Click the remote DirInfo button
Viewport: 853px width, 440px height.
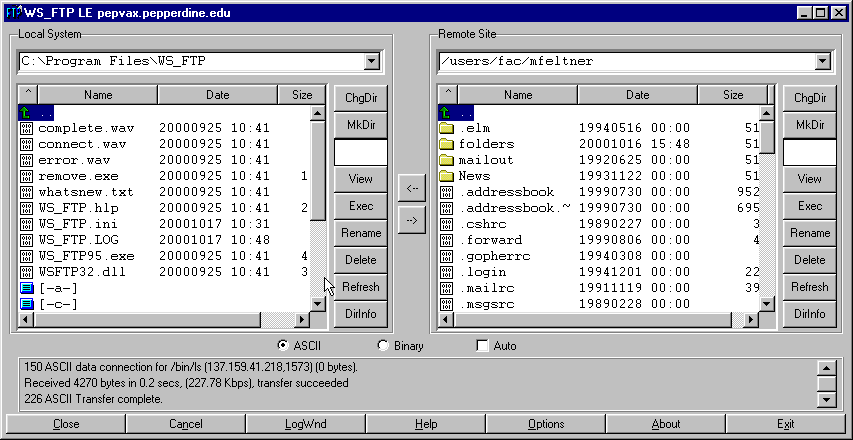coord(810,314)
